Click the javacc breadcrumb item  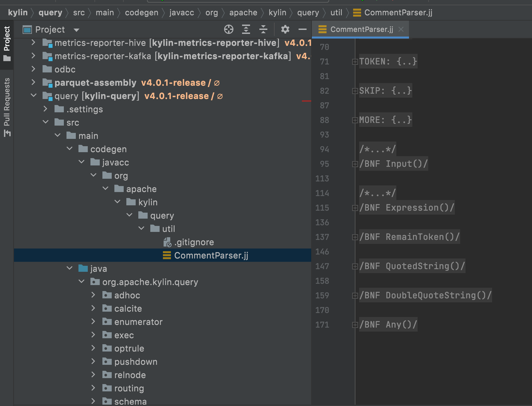click(182, 13)
